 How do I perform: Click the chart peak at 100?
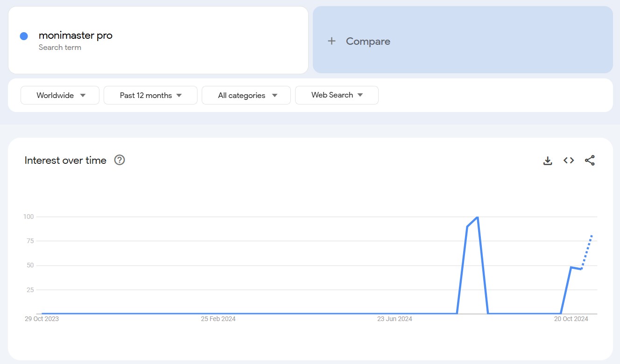[x=477, y=217]
